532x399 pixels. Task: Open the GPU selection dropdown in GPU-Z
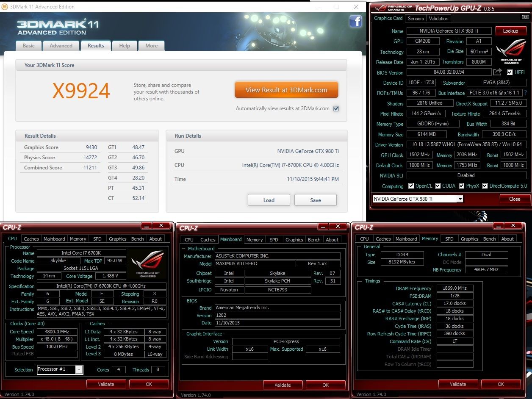[x=460, y=199]
